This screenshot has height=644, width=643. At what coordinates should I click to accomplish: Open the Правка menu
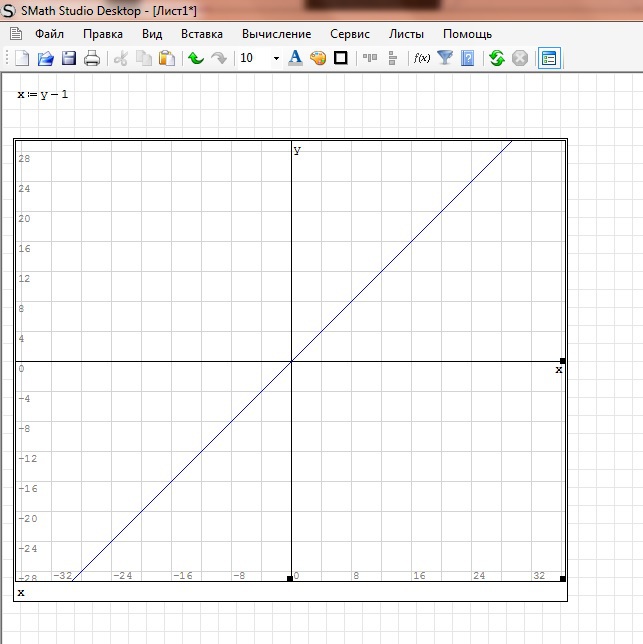(103, 34)
